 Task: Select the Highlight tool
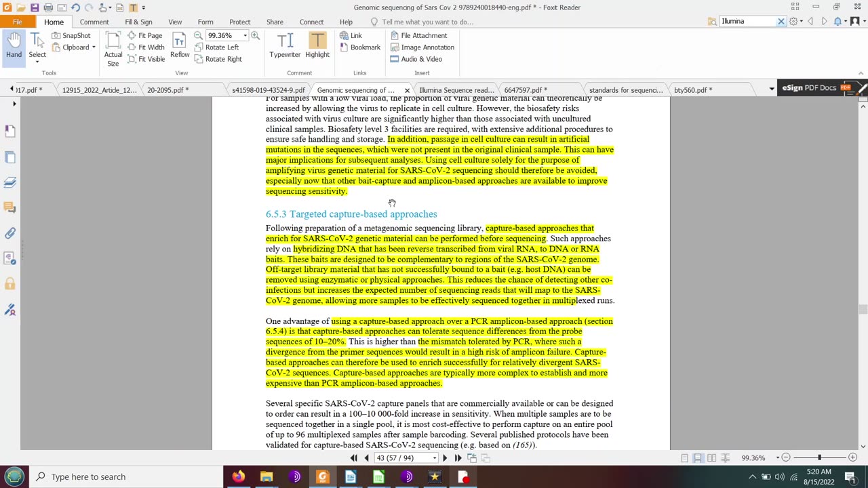(317, 46)
